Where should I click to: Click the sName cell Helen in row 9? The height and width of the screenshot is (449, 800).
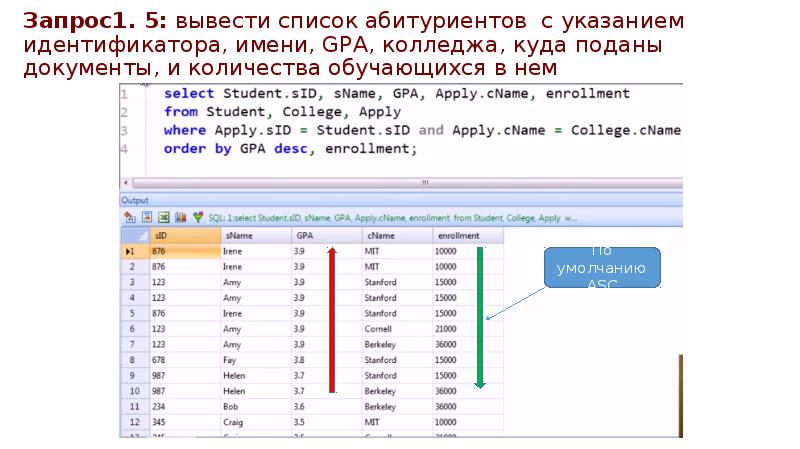pos(256,376)
